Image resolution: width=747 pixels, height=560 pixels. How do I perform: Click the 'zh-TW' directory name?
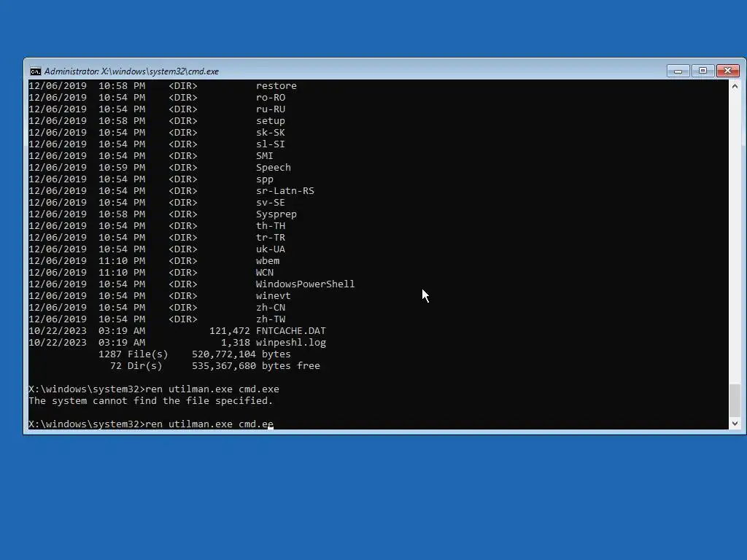(271, 319)
